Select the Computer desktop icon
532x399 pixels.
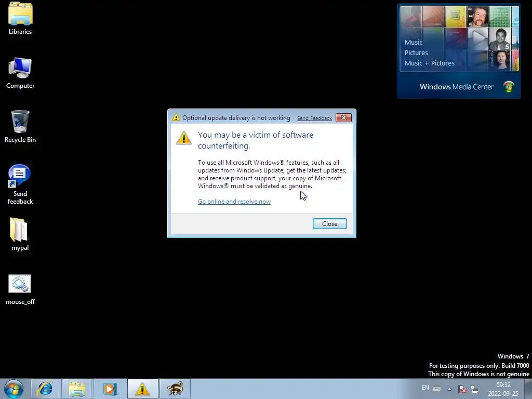(20, 73)
